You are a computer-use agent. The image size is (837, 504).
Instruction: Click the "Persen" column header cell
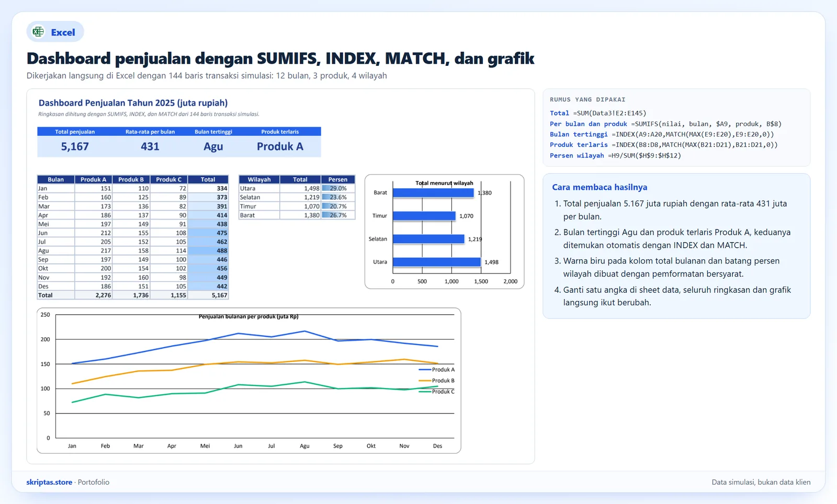coord(338,179)
